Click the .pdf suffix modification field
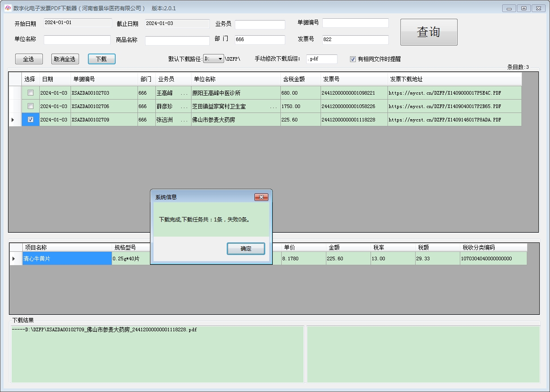The height and width of the screenshot is (392, 550). [x=321, y=58]
